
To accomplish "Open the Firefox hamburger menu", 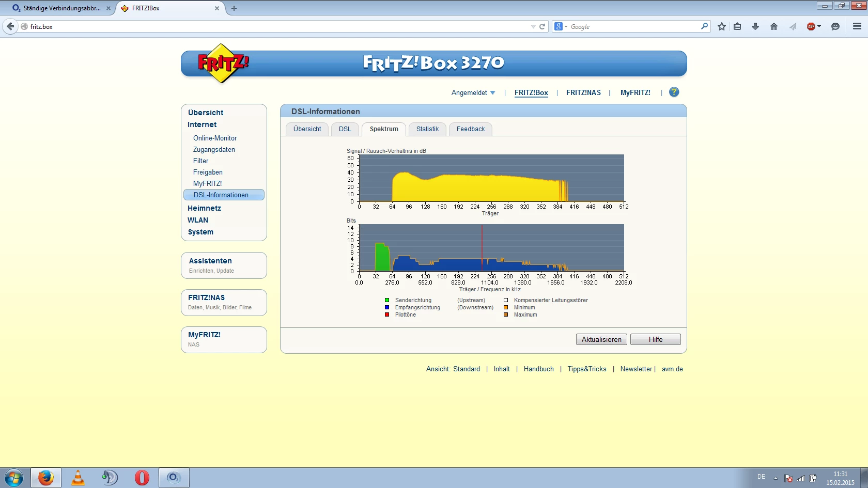I will pos(857,26).
